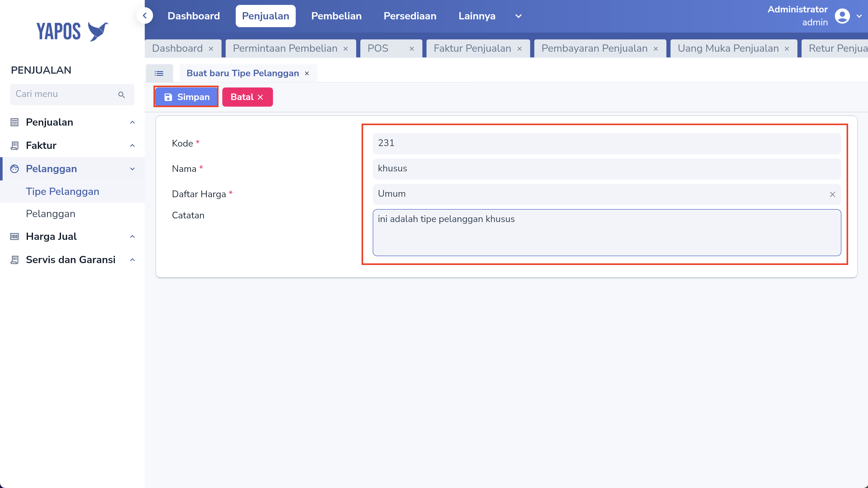The image size is (868, 488).
Task: Expand the Penjualan sidebar chevron
Action: pos(132,122)
